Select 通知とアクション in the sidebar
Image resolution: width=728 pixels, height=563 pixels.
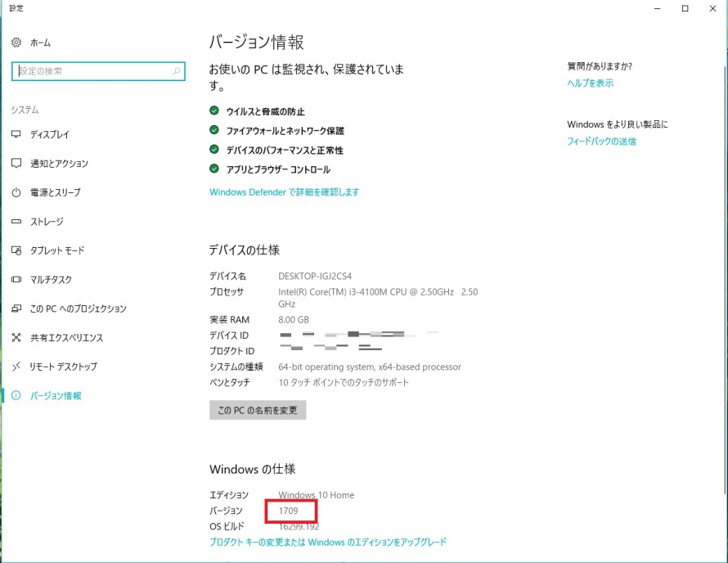(x=60, y=164)
